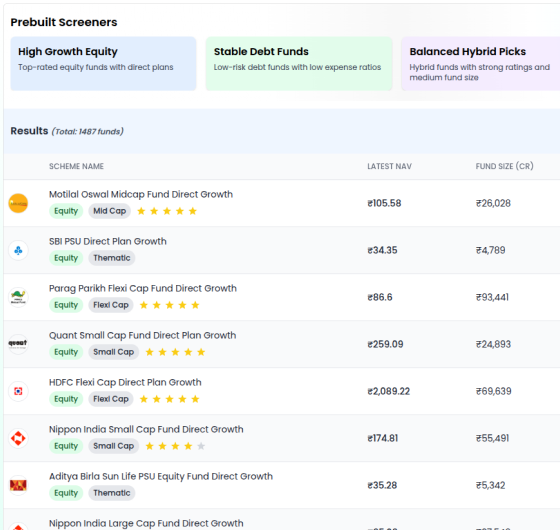Click the Mid Cap tag on Motilal Oswal
The image size is (560, 530).
(109, 211)
